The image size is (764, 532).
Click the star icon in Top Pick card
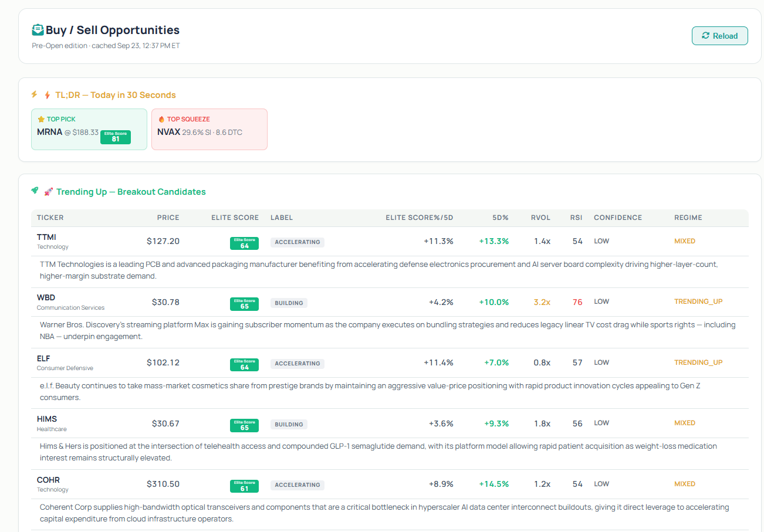pos(41,119)
